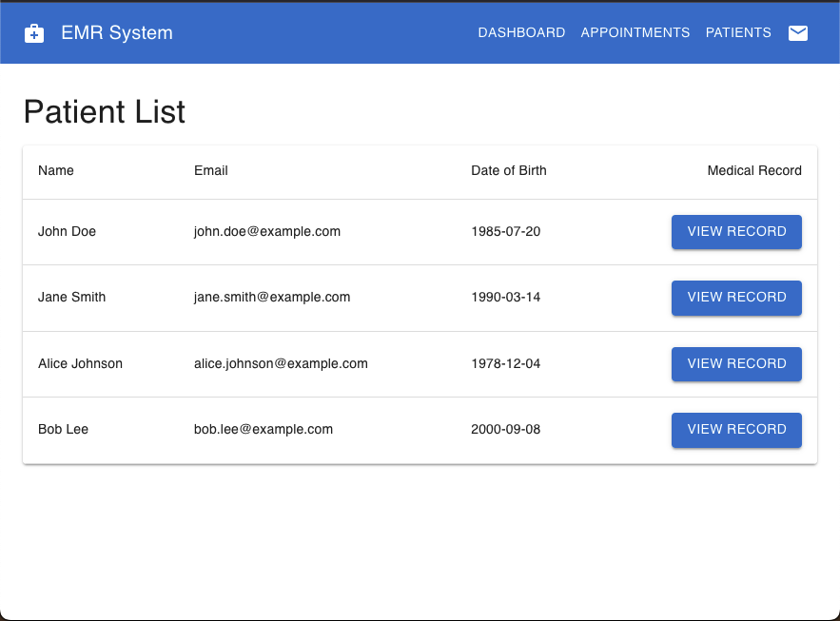
Task: Open Jane Smith's medical record
Action: [736, 298]
